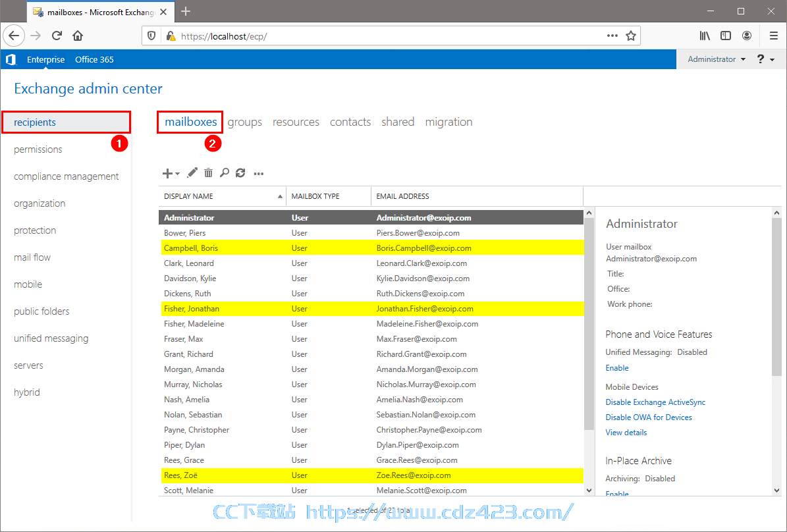
Task: Select the Payne, Christopher mailbox row
Action: tap(371, 429)
